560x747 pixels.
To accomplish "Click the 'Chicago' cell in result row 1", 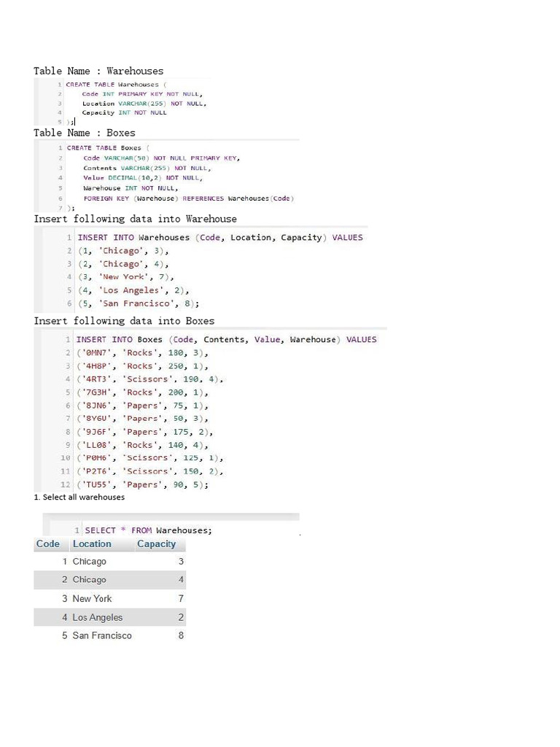I will [90, 562].
